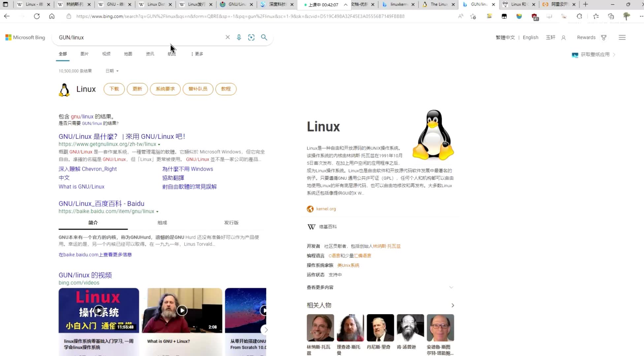This screenshot has width=644, height=356.
Task: Open the browser profile tree avatar
Action: point(626,16)
